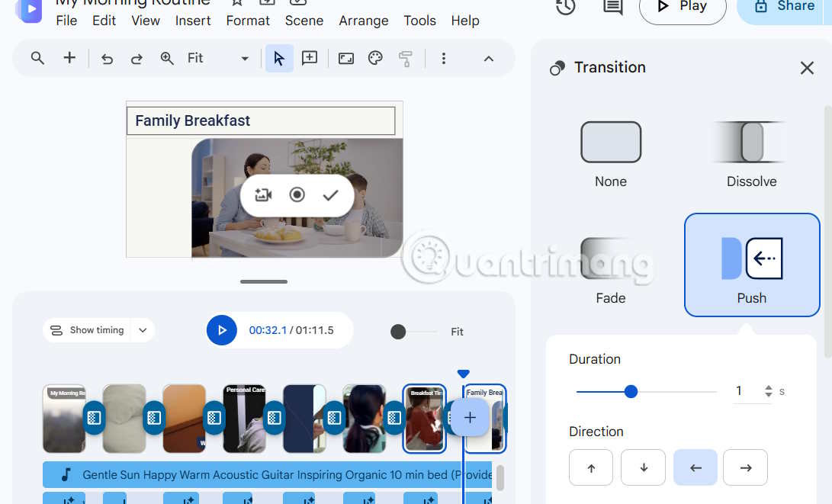Image resolution: width=832 pixels, height=504 pixels.
Task: Add a new scene with the plus button
Action: [470, 418]
